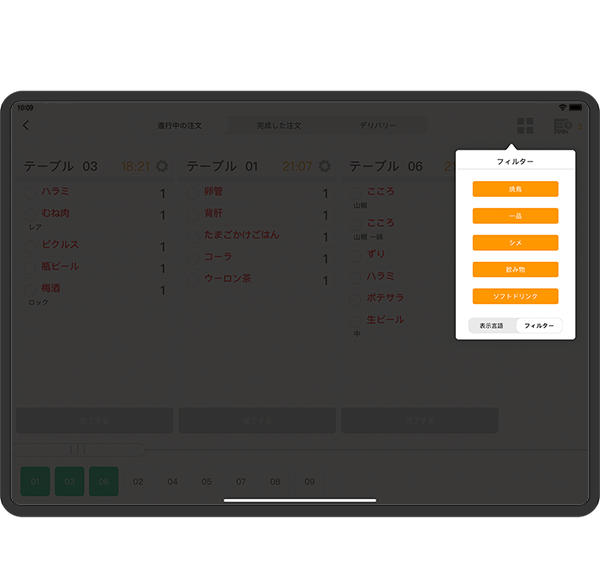Check the ポテサラ item circle
600x569 pixels.
click(x=355, y=299)
